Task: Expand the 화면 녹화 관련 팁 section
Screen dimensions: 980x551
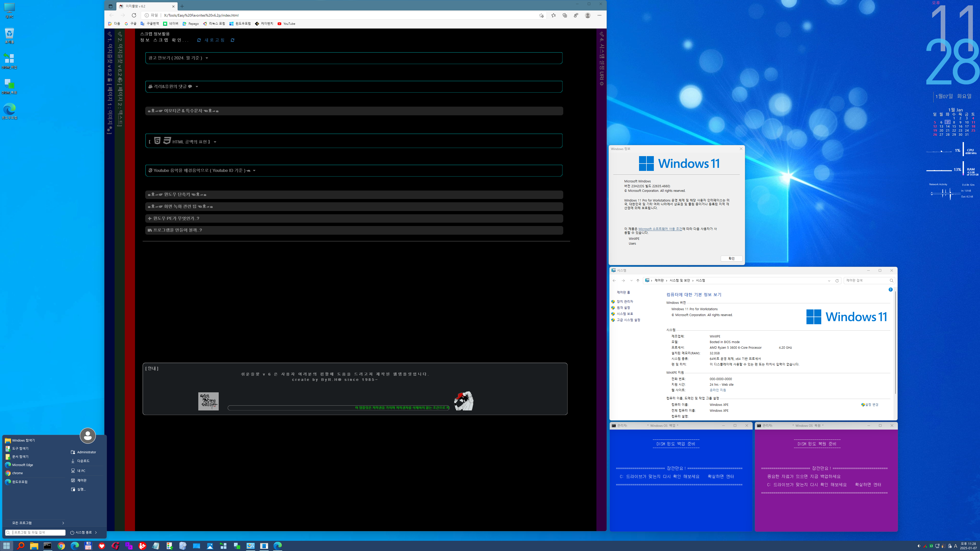Action: (354, 206)
